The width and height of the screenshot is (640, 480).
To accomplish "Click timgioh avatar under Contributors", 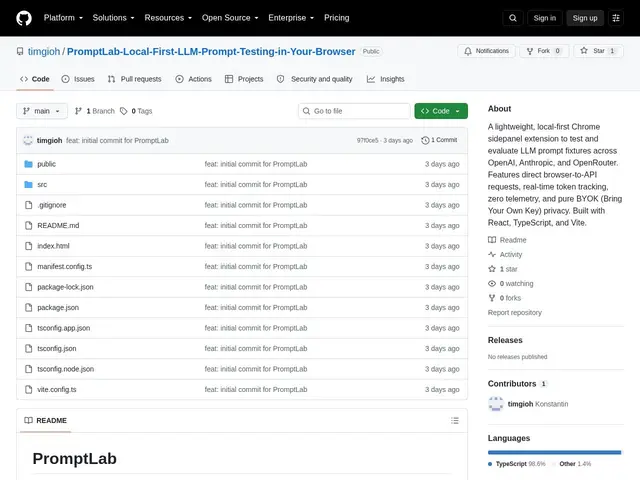I will pyautogui.click(x=496, y=404).
